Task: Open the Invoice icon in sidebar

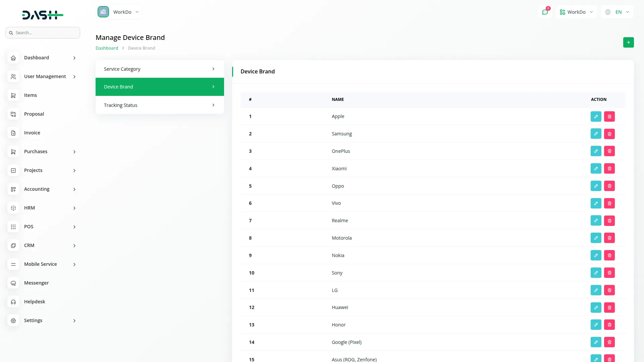Action: click(x=13, y=133)
